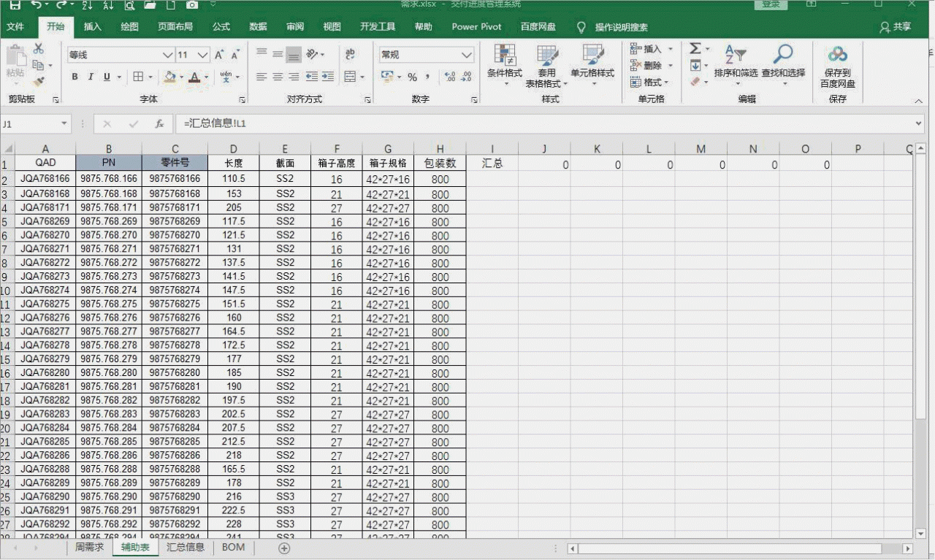Redo the last undone action
Image resolution: width=935 pixels, height=560 pixels.
click(x=62, y=4)
